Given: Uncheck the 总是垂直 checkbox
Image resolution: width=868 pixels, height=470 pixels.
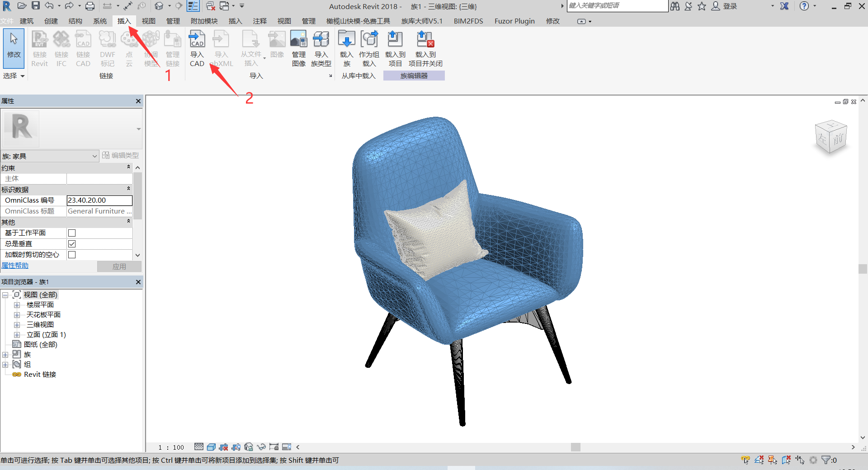Looking at the screenshot, I should click(72, 243).
